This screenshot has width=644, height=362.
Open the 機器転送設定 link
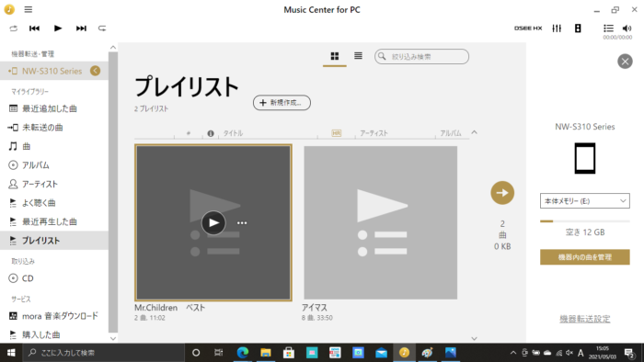pos(584,319)
